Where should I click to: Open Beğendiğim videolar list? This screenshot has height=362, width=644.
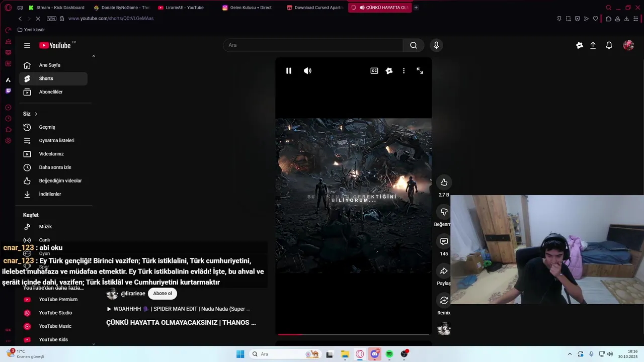pos(53,181)
